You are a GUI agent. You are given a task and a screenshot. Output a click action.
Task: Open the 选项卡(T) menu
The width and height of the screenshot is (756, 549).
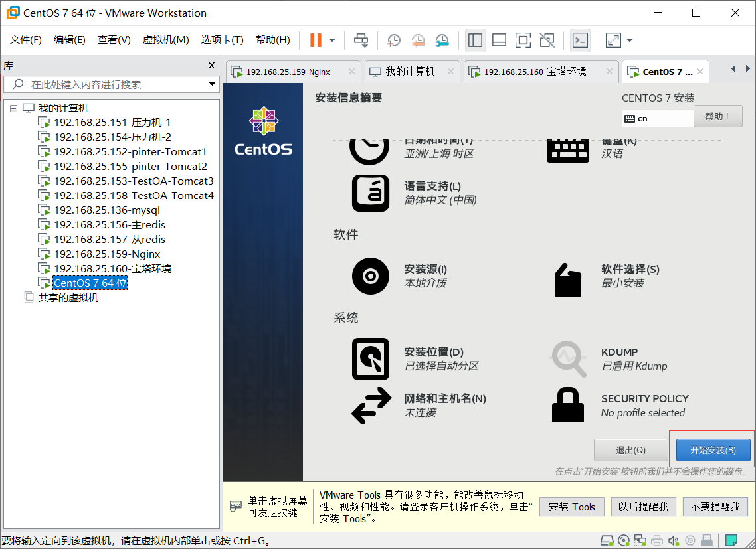[223, 40]
